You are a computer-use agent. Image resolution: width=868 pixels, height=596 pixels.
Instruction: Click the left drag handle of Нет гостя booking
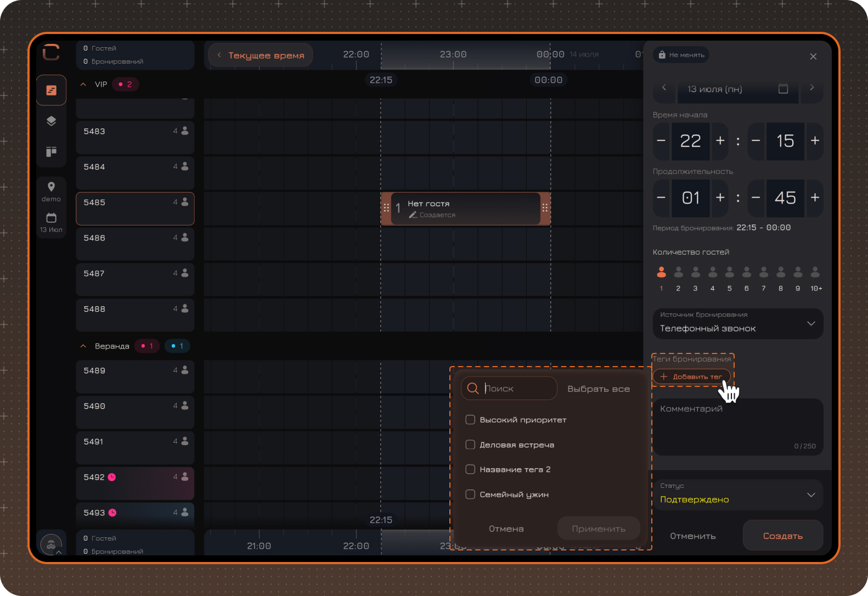386,208
